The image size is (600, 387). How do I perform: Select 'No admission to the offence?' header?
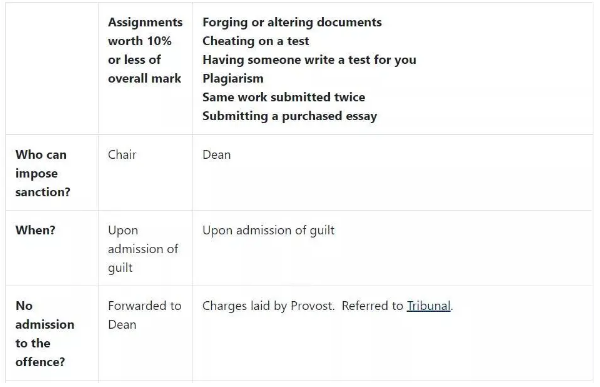pos(45,333)
